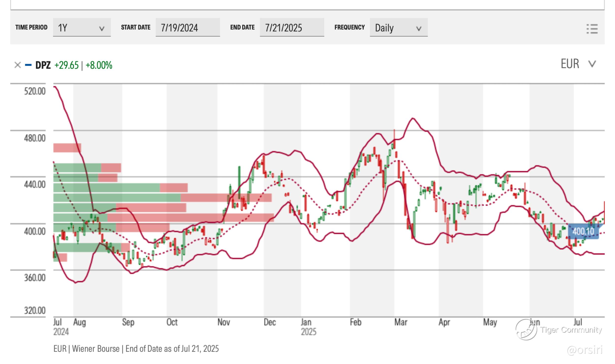Open the Time Period 1Y dropdown

(x=82, y=27)
